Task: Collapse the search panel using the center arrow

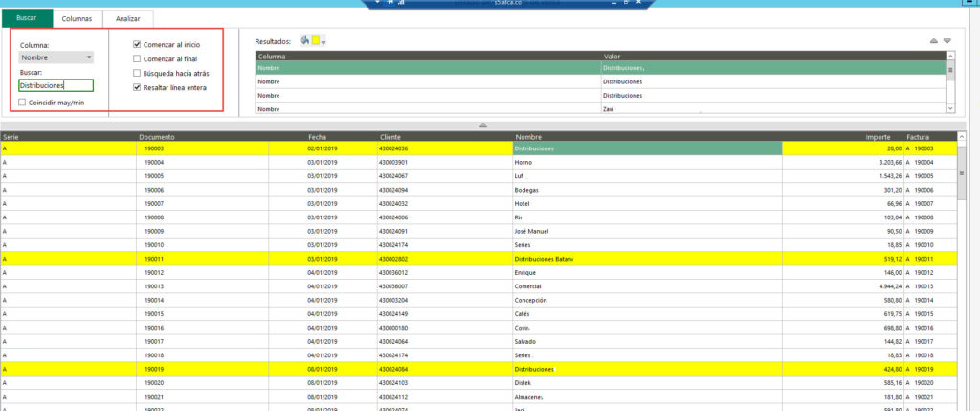Action: pyautogui.click(x=482, y=126)
